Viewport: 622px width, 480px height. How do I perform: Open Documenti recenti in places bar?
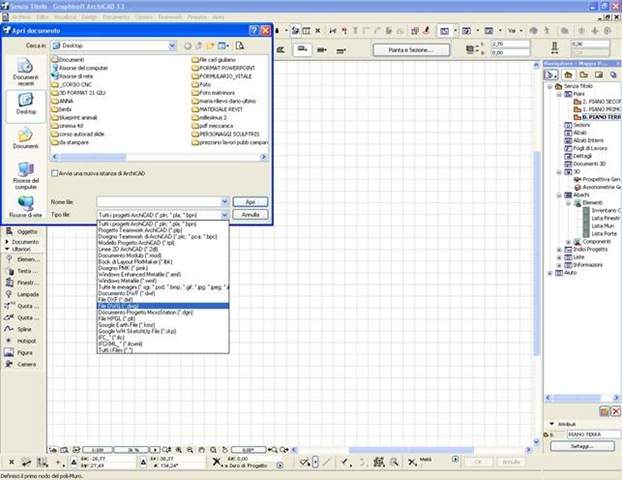click(x=26, y=73)
